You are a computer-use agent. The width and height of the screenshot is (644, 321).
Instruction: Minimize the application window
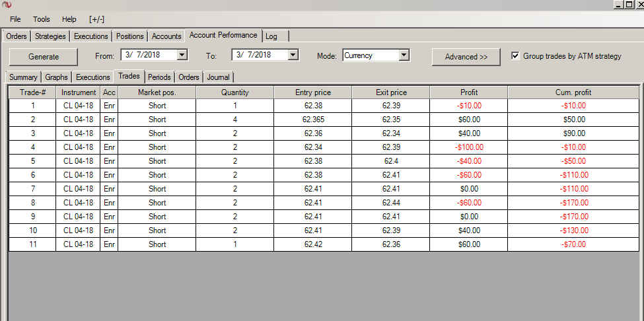pyautogui.click(x=618, y=5)
